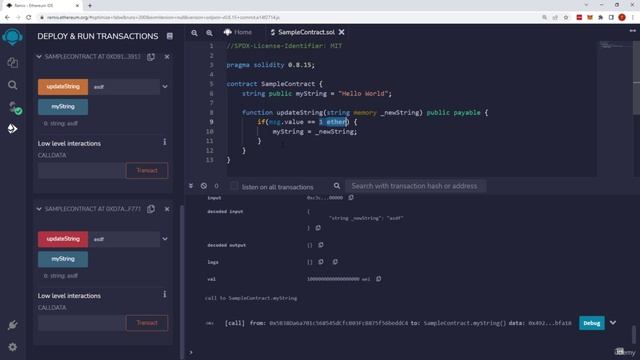
Task: Click the '1 ether' highlighted code text
Action: [333, 122]
